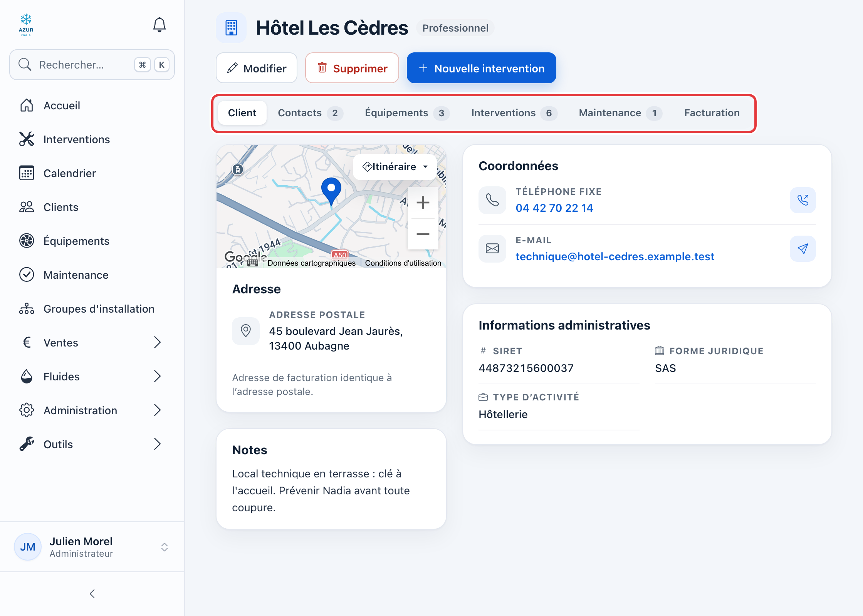Click the Hôtellerie activity type value
The image size is (863, 616).
click(503, 414)
